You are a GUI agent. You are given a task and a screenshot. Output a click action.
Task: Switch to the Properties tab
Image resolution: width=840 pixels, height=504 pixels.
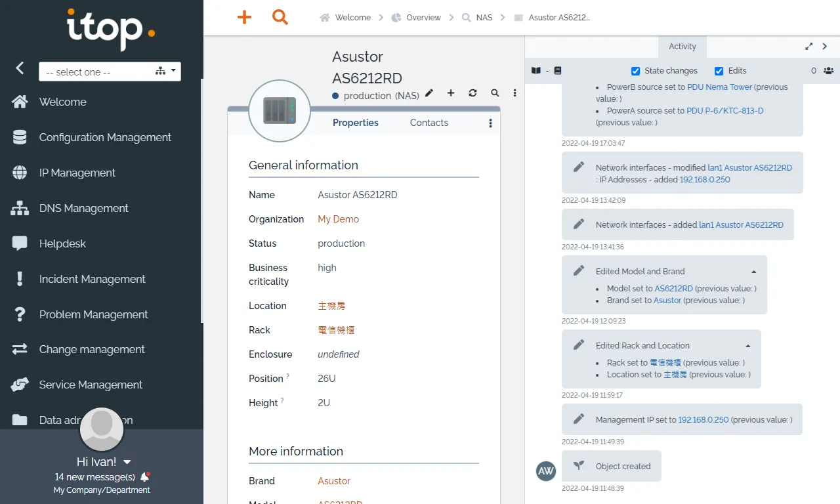coord(356,123)
